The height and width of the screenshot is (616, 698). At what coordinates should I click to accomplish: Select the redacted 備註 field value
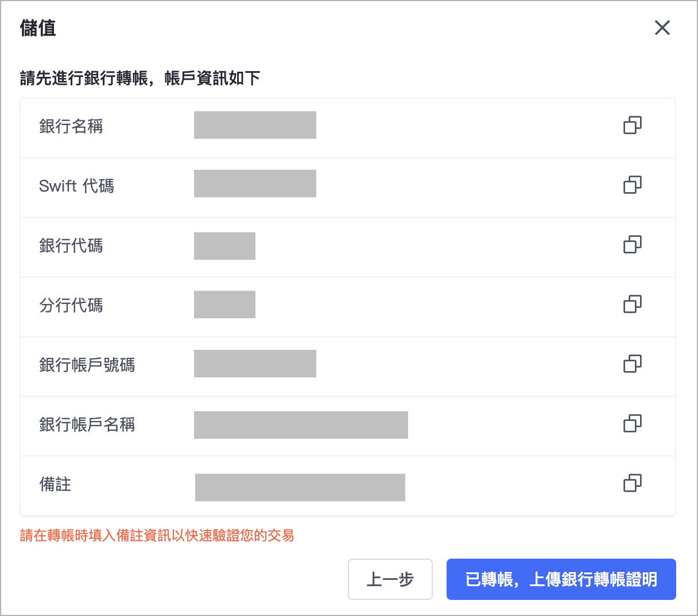coord(300,488)
